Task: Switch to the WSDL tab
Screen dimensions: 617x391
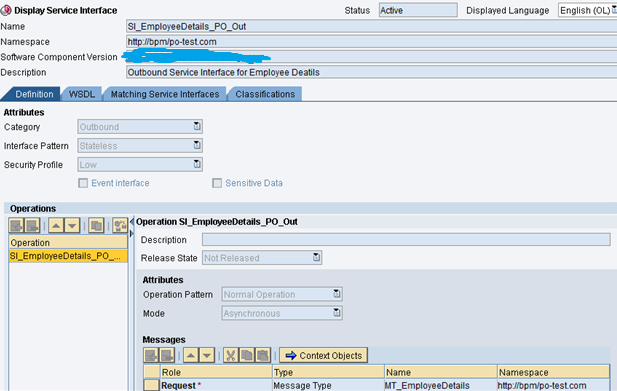Action: click(x=82, y=94)
